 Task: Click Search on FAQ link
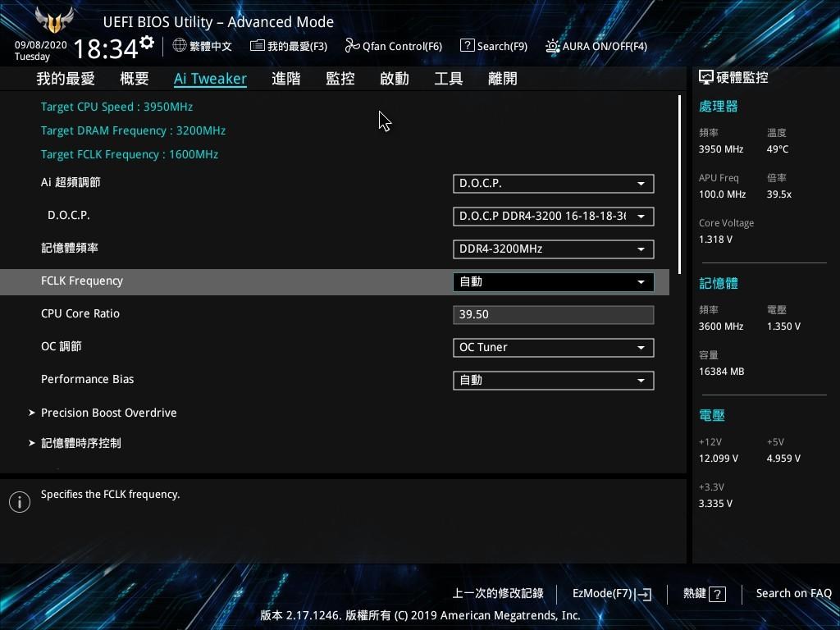coord(793,594)
